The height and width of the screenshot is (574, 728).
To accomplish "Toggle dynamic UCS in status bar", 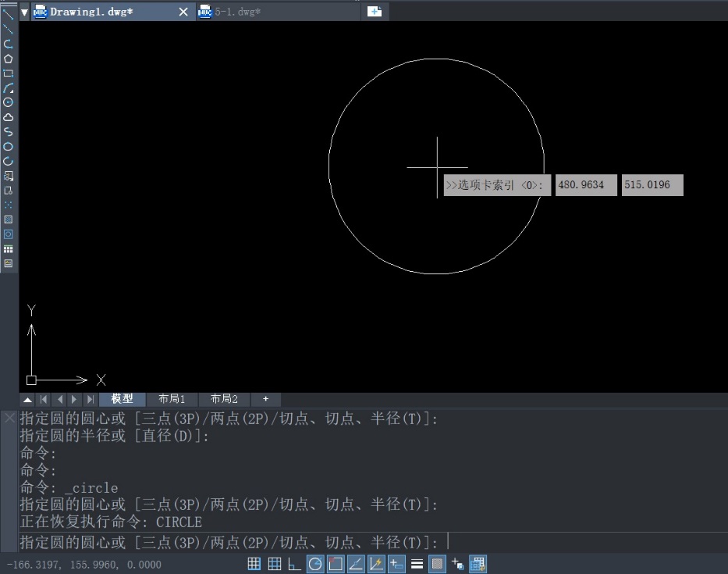I will pos(377,565).
